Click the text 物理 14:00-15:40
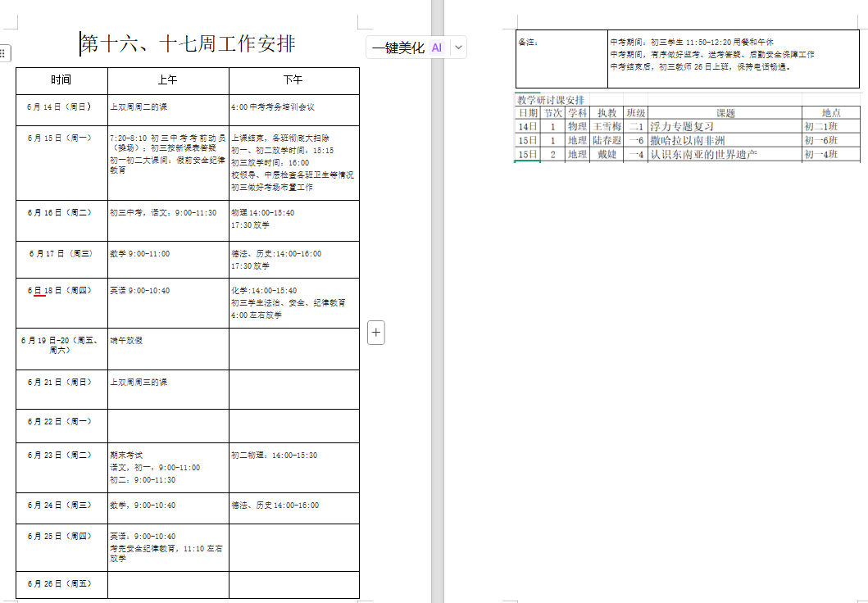This screenshot has width=868, height=603. coord(263,212)
